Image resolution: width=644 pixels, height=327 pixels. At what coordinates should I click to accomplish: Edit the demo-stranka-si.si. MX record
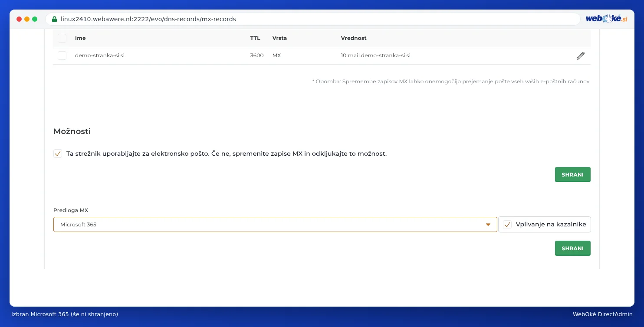click(580, 56)
